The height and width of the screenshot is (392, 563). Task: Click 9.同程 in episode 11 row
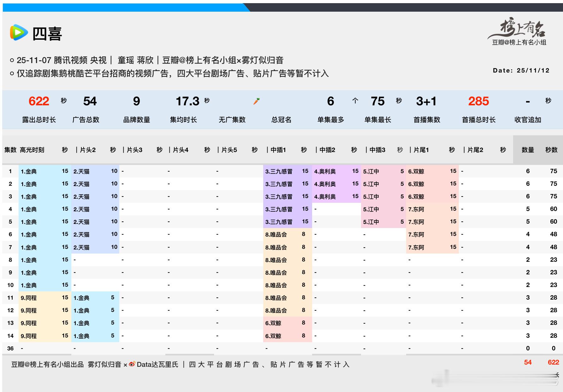pyautogui.click(x=29, y=298)
